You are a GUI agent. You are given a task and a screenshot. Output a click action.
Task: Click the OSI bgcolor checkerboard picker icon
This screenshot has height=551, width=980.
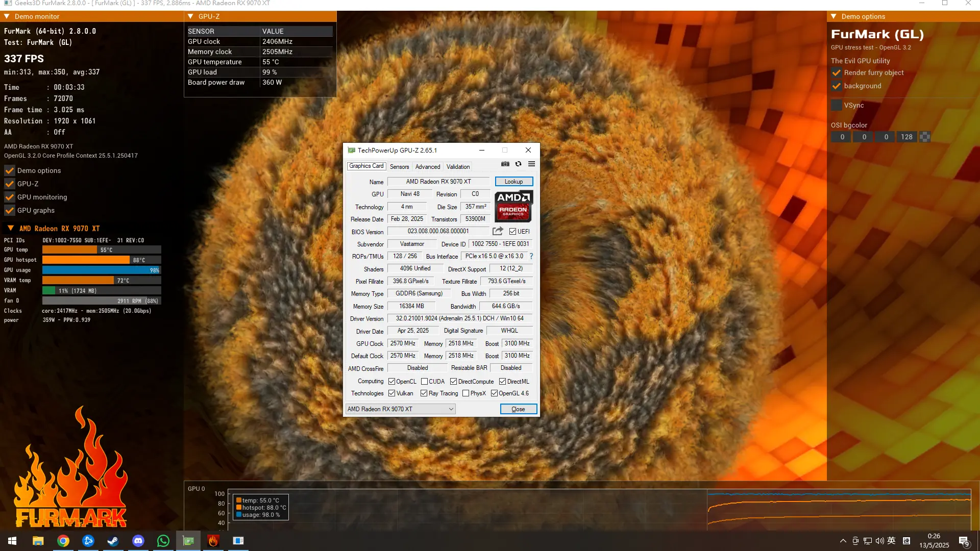(925, 137)
